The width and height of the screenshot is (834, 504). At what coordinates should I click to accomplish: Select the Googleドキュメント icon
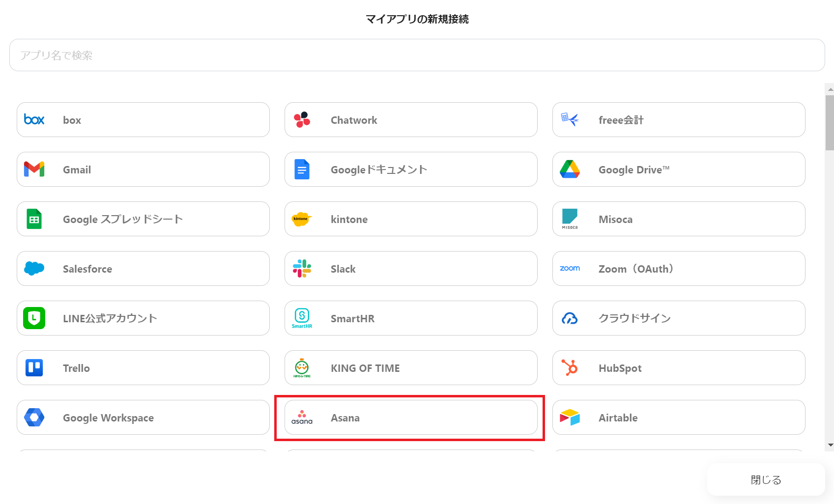302,169
